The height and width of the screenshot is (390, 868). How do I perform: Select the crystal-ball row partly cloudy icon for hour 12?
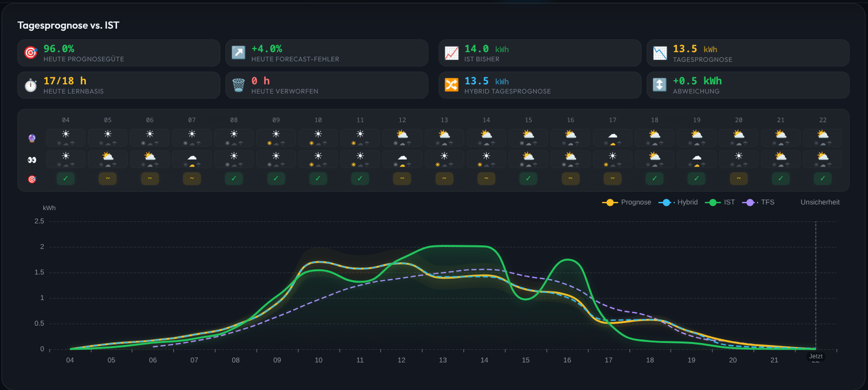[402, 134]
